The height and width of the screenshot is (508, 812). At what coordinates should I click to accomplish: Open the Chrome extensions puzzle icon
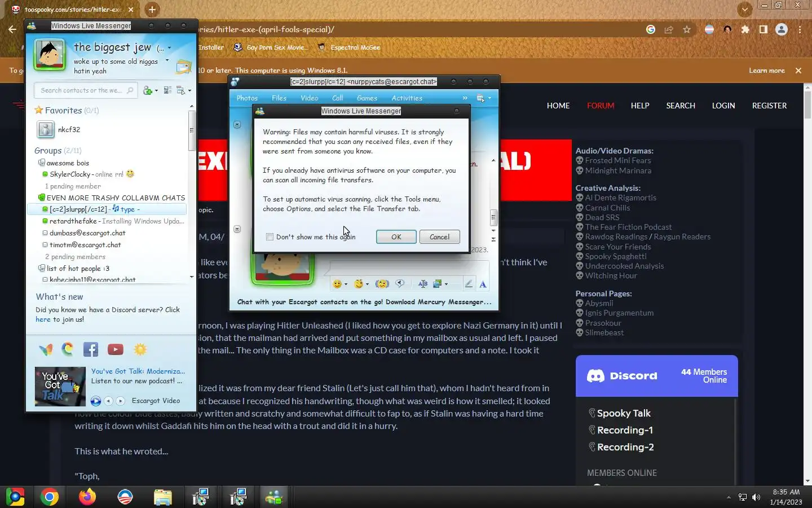[745, 29]
